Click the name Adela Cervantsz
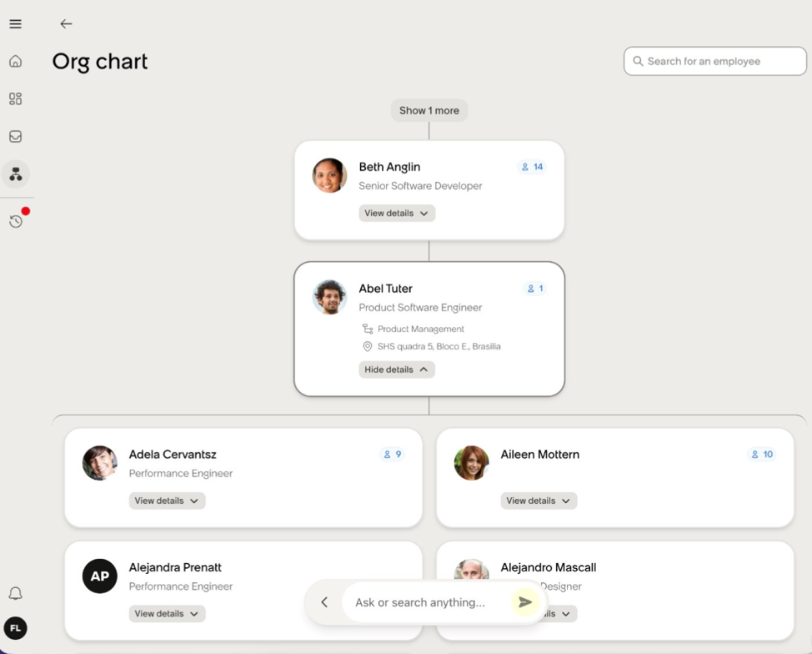The height and width of the screenshot is (654, 812). click(173, 455)
